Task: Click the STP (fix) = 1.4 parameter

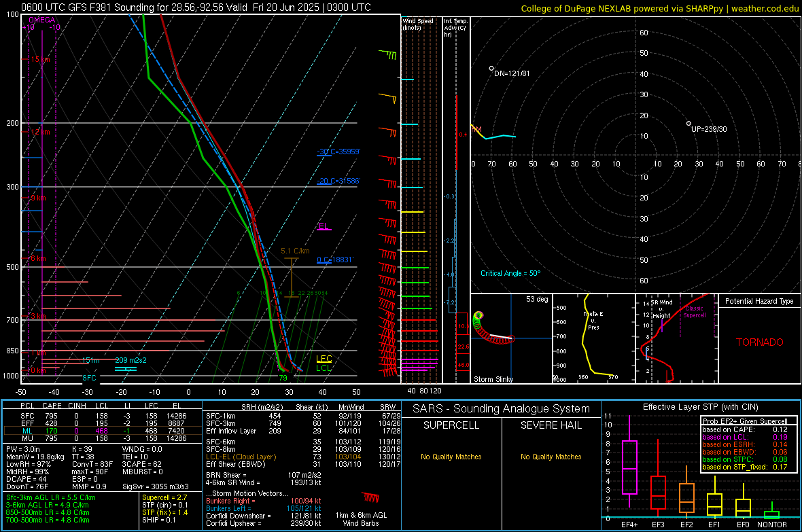Action: (x=164, y=512)
